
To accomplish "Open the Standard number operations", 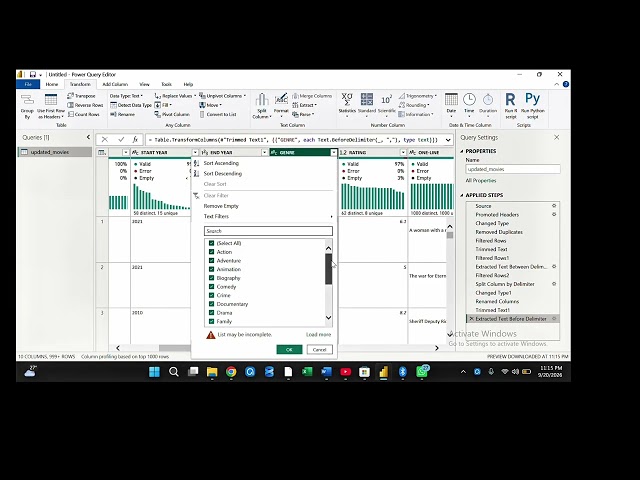I will point(367,104).
